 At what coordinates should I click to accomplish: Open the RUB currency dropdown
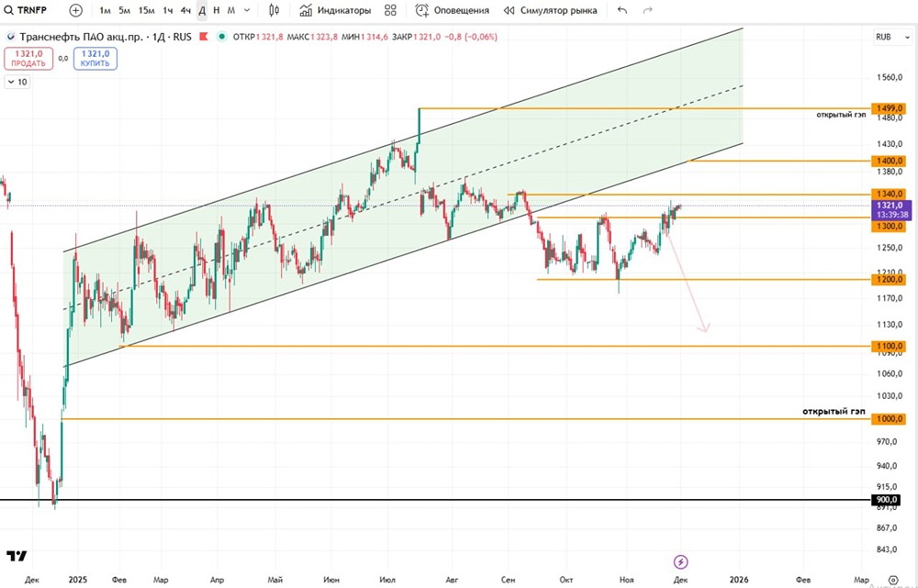pyautogui.click(x=890, y=37)
